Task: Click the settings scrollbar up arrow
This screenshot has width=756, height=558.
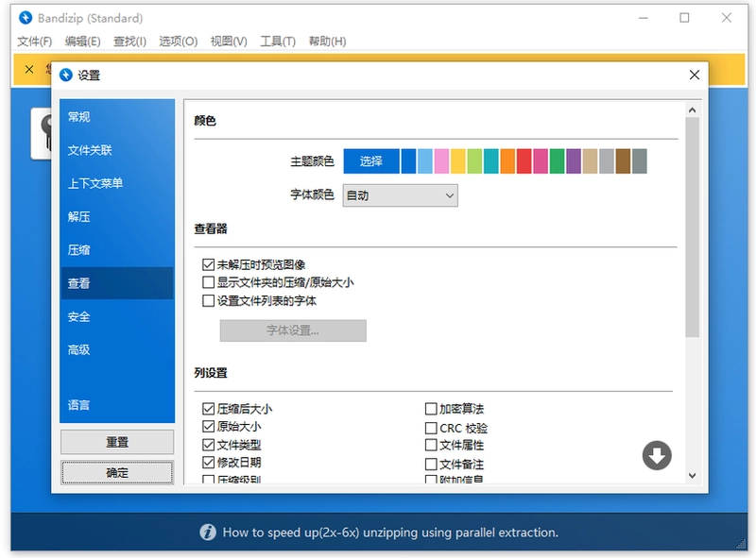Action: click(x=693, y=110)
